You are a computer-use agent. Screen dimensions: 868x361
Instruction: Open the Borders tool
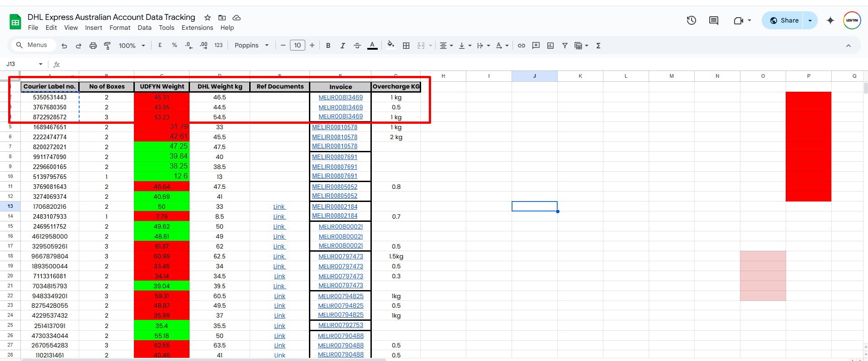point(406,45)
